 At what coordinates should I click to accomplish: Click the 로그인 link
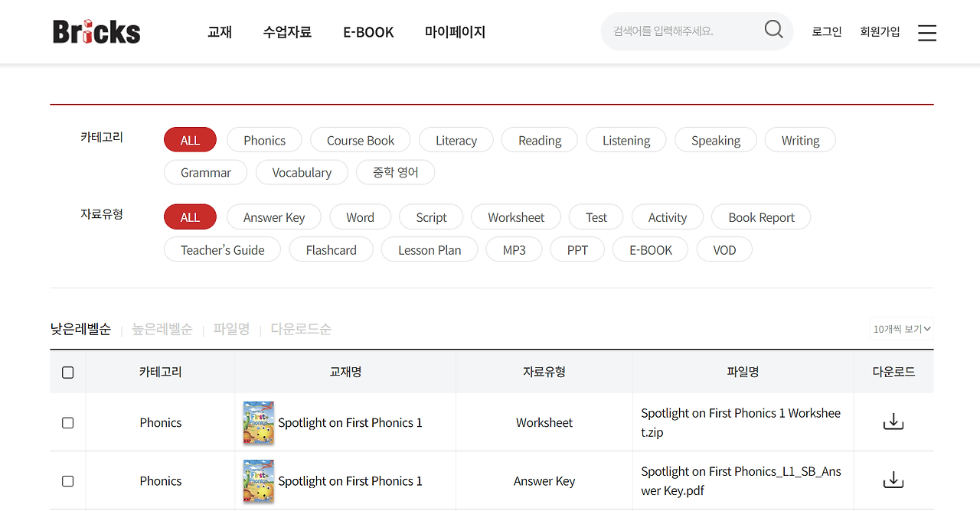pos(826,32)
